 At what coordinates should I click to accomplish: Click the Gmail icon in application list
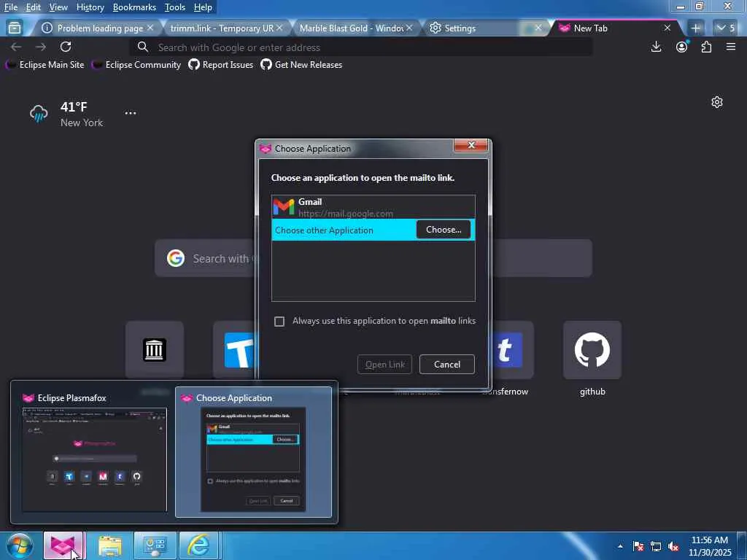point(284,207)
